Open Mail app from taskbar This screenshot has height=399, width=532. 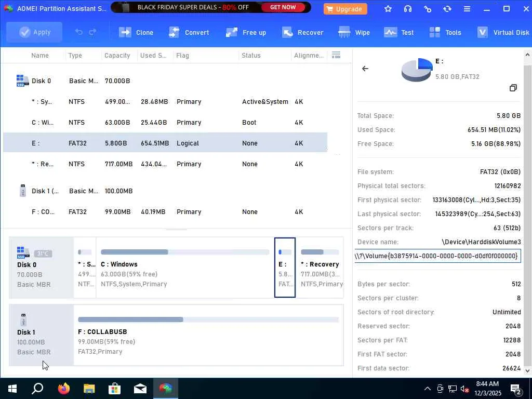point(140,389)
